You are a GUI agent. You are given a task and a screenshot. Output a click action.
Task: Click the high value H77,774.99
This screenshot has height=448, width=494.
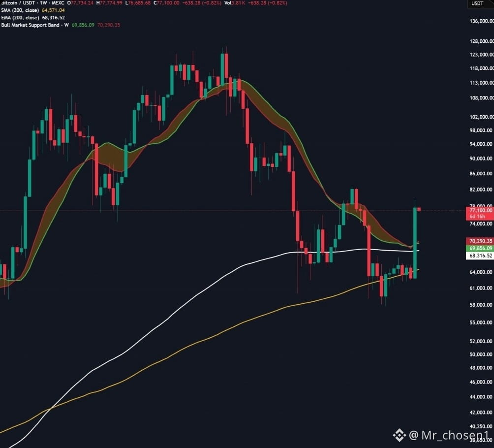(109, 3)
